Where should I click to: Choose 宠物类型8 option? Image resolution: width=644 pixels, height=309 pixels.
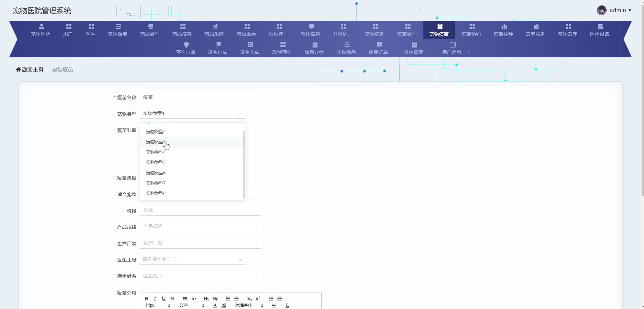coord(192,193)
